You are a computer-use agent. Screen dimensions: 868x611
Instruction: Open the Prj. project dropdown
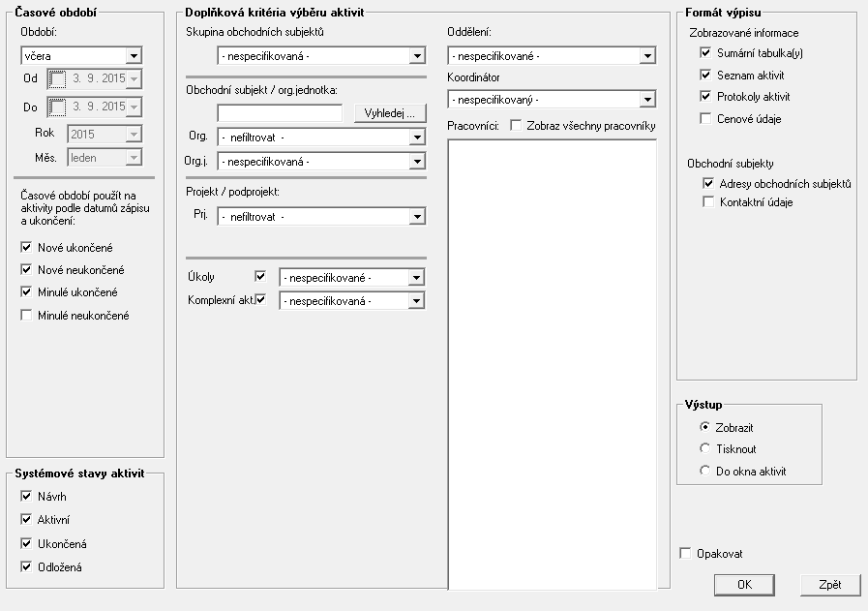coord(321,217)
